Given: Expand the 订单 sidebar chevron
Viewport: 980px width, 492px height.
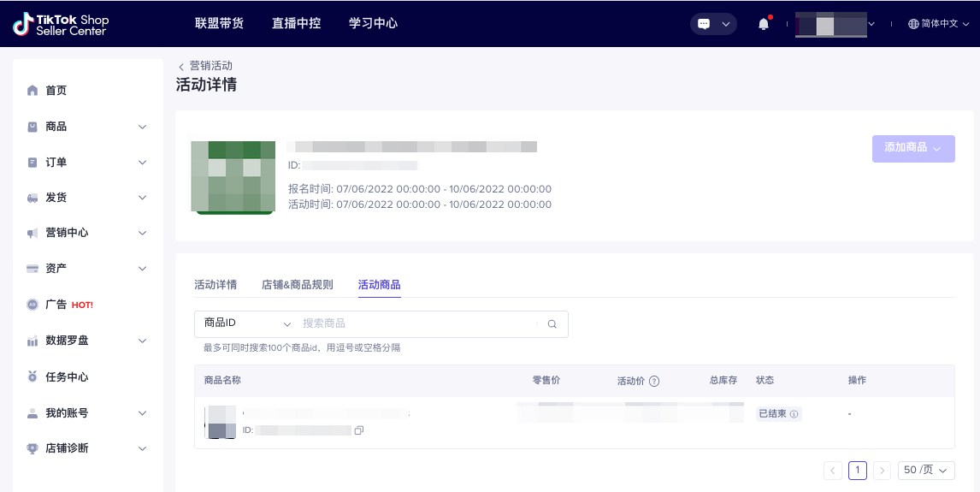Looking at the screenshot, I should [x=143, y=163].
